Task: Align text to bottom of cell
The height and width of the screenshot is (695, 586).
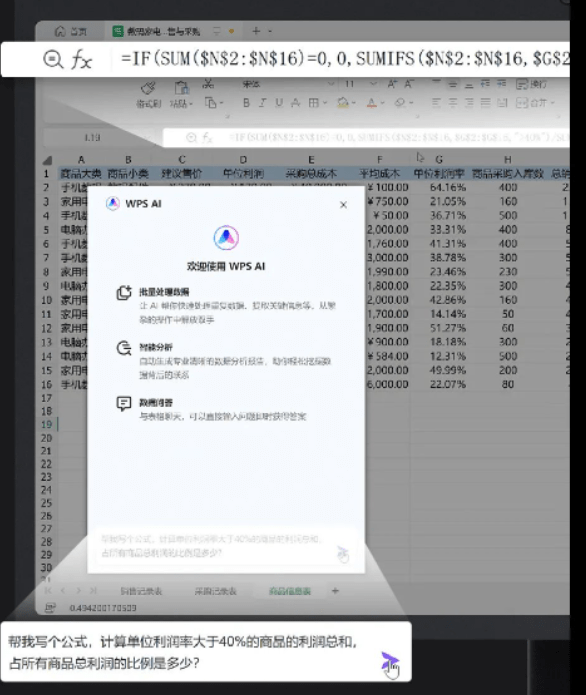Action: coord(469,84)
